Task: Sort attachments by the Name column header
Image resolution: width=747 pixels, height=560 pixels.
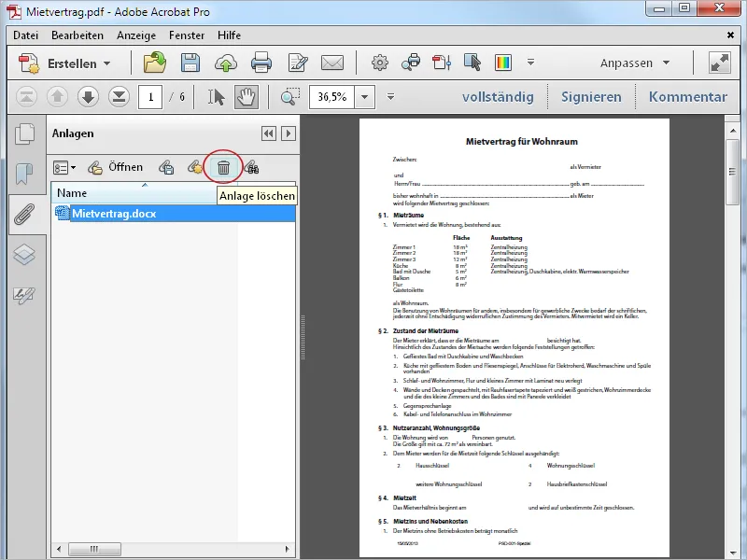Action: [145, 193]
